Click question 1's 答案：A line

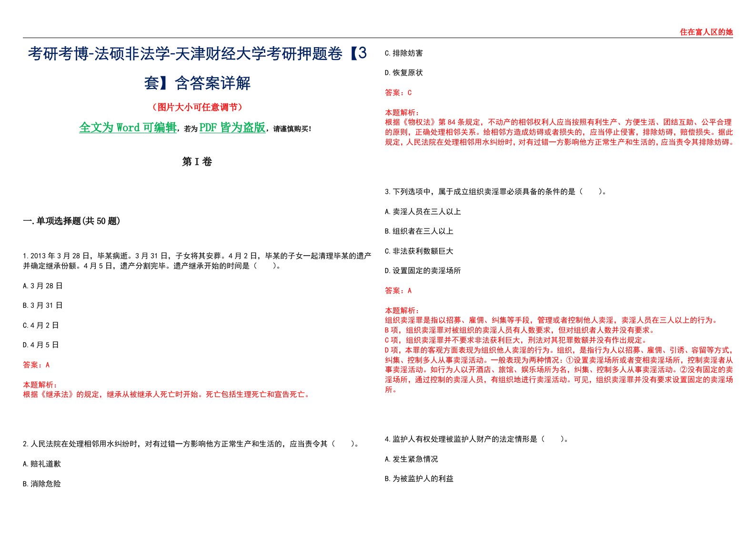[36, 365]
